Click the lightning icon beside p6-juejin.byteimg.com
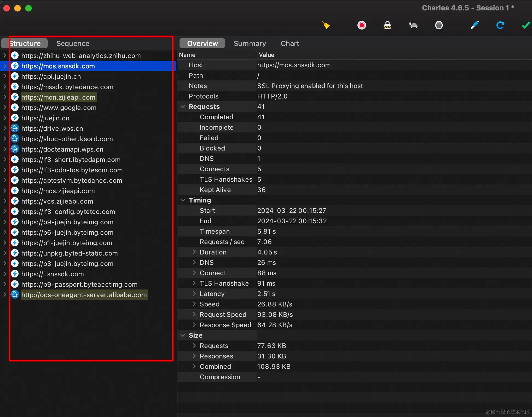This screenshot has height=417, width=532. (15, 232)
